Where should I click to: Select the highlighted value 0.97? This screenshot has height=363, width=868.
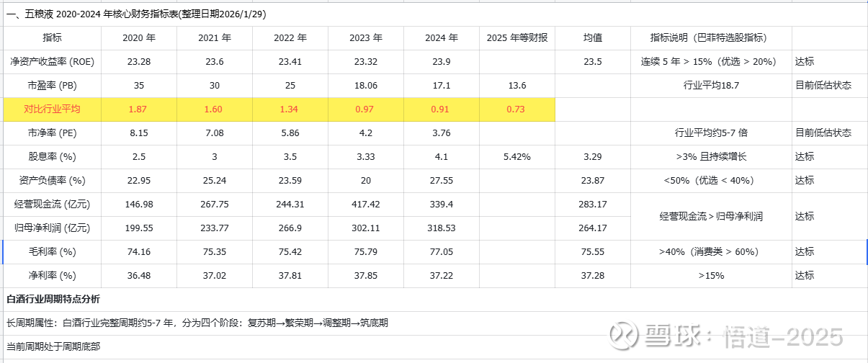366,109
